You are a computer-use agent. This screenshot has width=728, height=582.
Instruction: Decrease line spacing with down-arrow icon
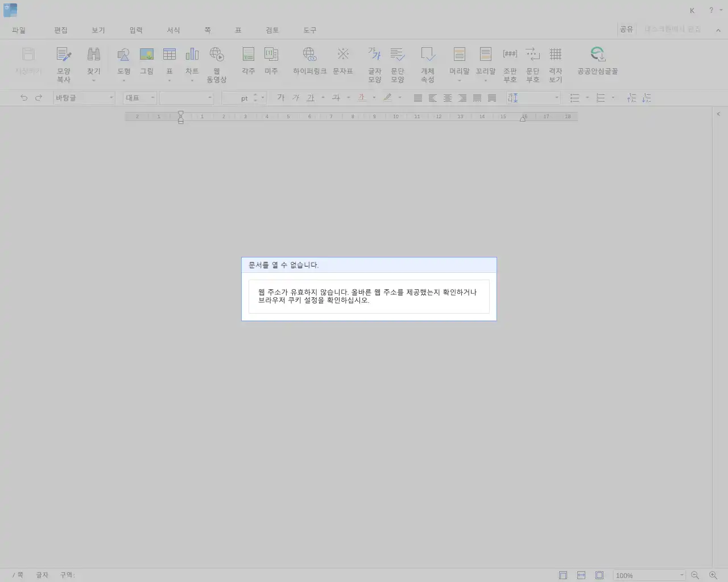647,98
